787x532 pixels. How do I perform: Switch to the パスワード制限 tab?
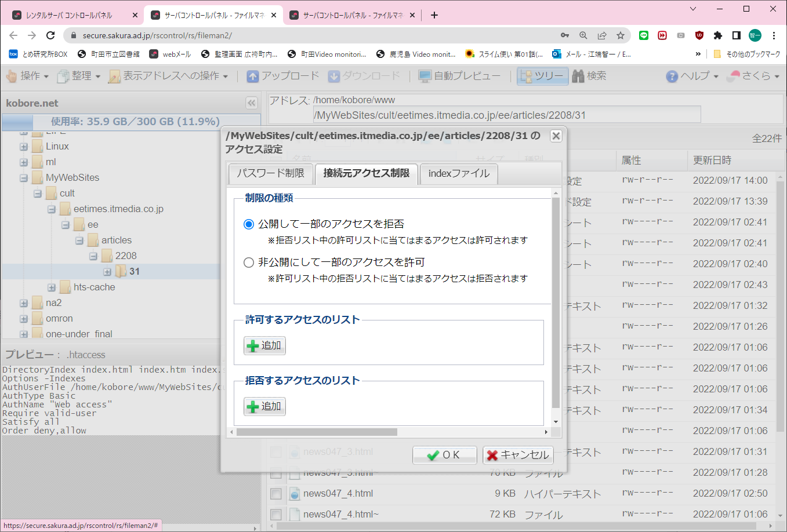coord(270,173)
